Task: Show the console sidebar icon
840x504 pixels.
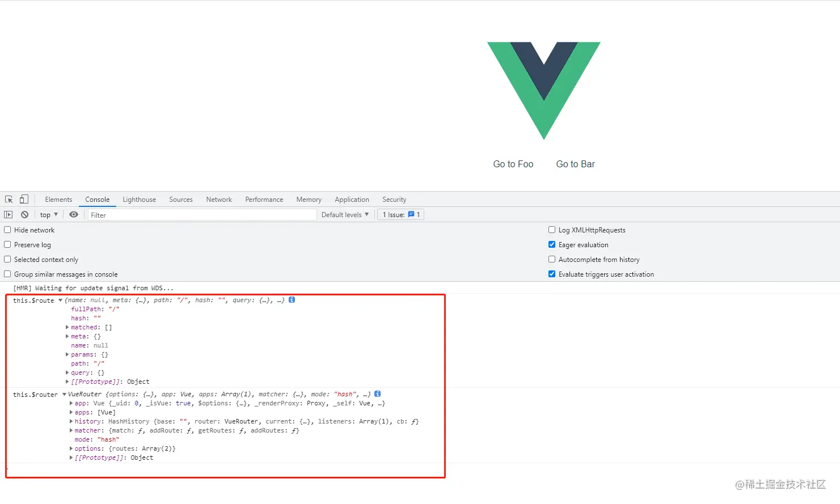Action: (8, 215)
